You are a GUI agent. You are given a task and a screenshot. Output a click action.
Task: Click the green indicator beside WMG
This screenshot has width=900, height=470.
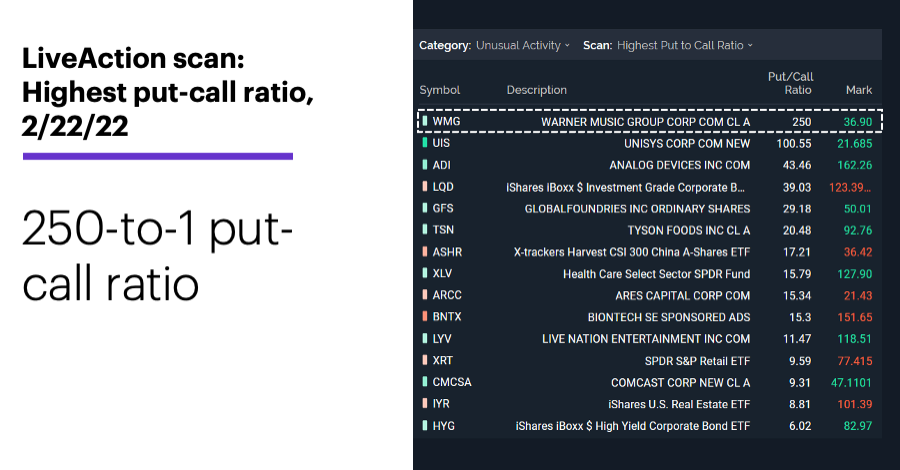pos(425,121)
